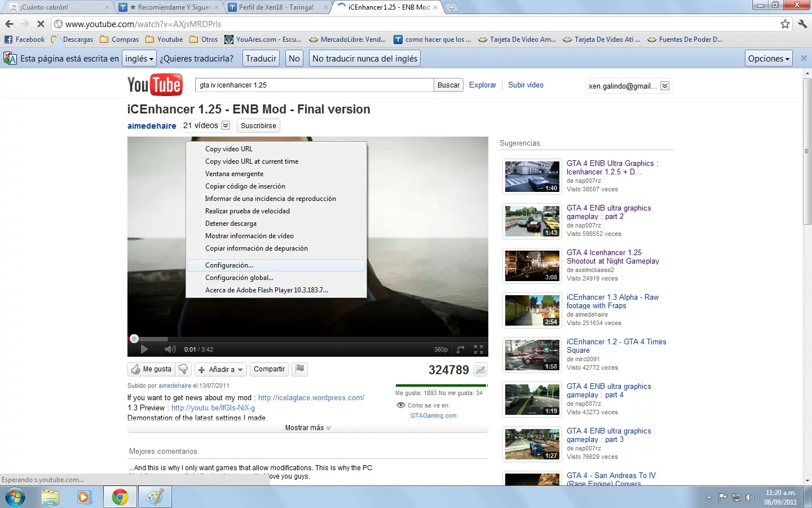
Task: Click the YouTube search input field
Action: coord(314,85)
